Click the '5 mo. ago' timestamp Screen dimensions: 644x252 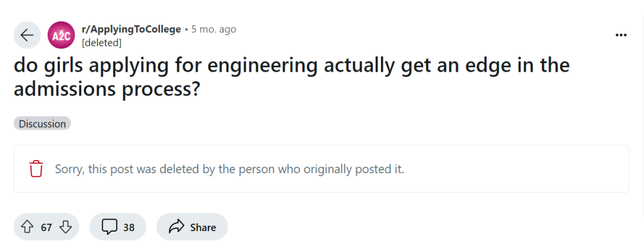click(x=213, y=29)
